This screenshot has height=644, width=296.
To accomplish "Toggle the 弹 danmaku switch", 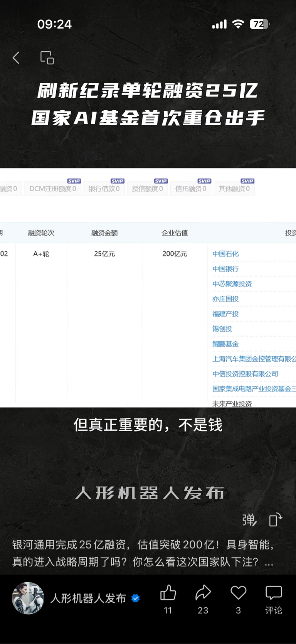I will pos(249,520).
